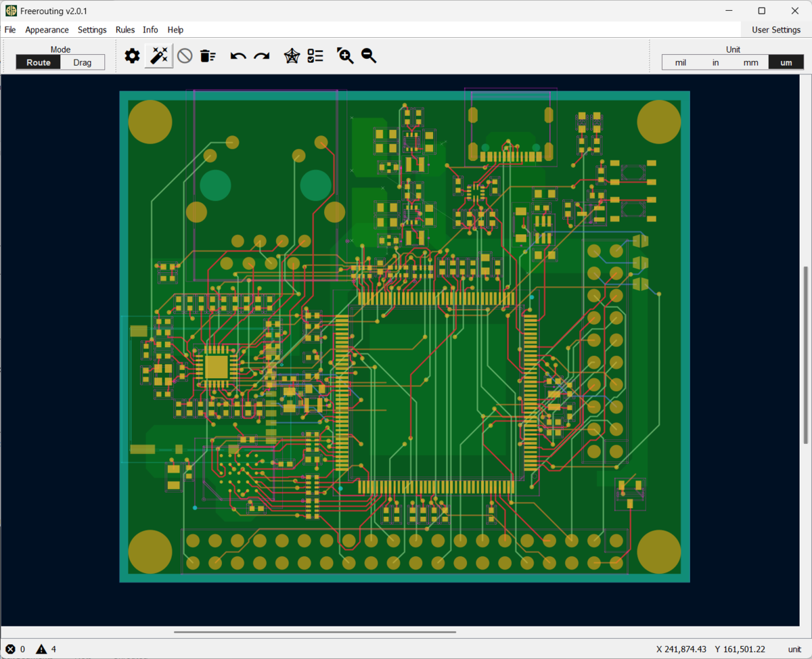This screenshot has width=812, height=659.
Task: Click the cancel circle-slash icon
Action: (x=185, y=56)
